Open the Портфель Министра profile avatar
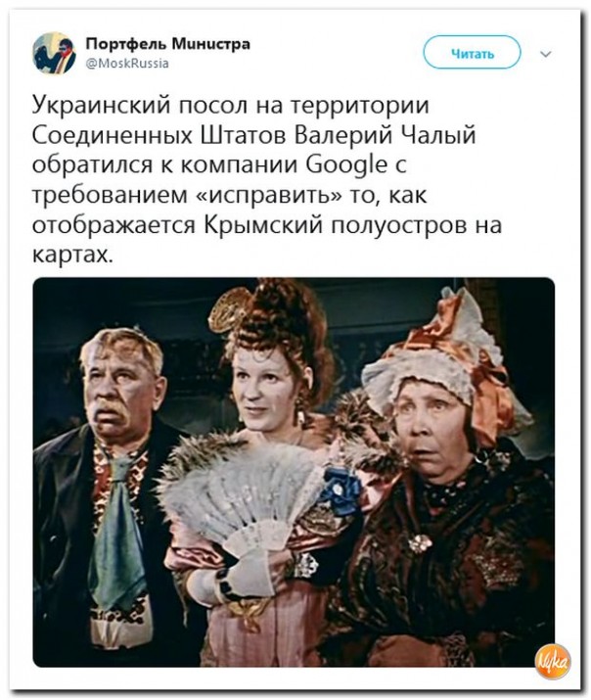Image resolution: width=591 pixels, height=700 pixels. (x=55, y=53)
